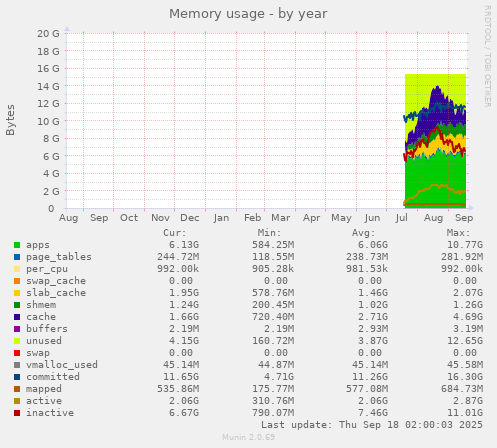
Task: Click the 'Bytes' y-axis label
Action: pos(10,120)
